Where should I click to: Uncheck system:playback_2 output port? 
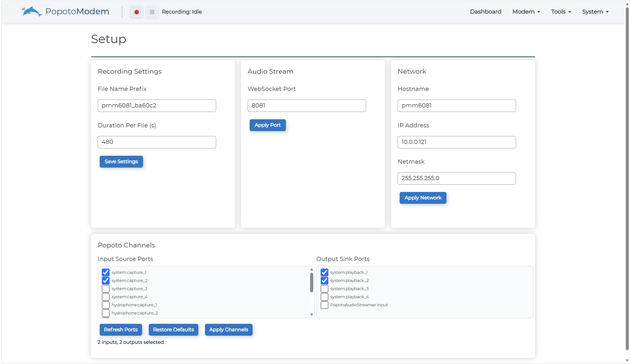(324, 280)
